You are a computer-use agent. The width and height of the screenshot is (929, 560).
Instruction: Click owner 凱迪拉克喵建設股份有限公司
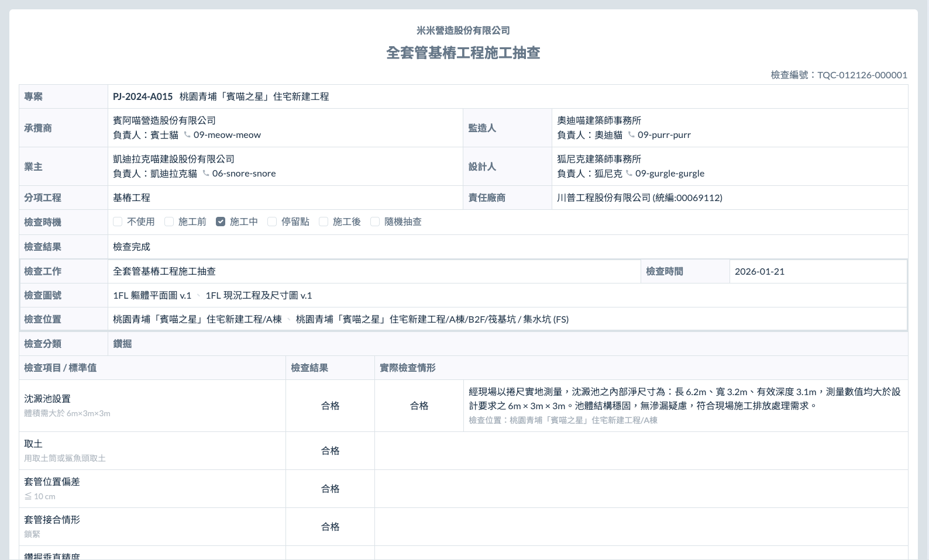174,159
